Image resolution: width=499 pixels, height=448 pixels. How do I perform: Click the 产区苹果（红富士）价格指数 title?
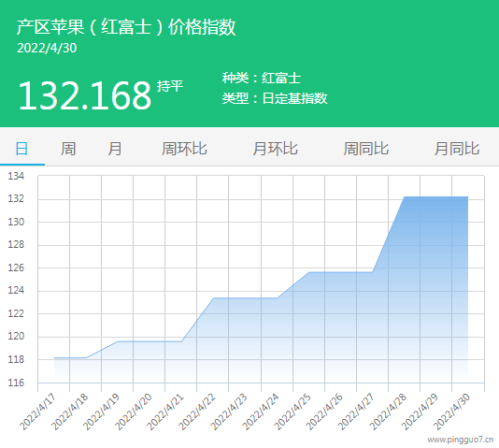(x=126, y=27)
